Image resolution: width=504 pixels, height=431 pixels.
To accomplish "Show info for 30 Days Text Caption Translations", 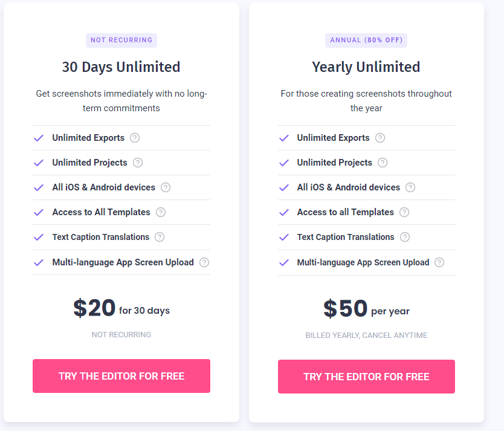I will point(160,237).
